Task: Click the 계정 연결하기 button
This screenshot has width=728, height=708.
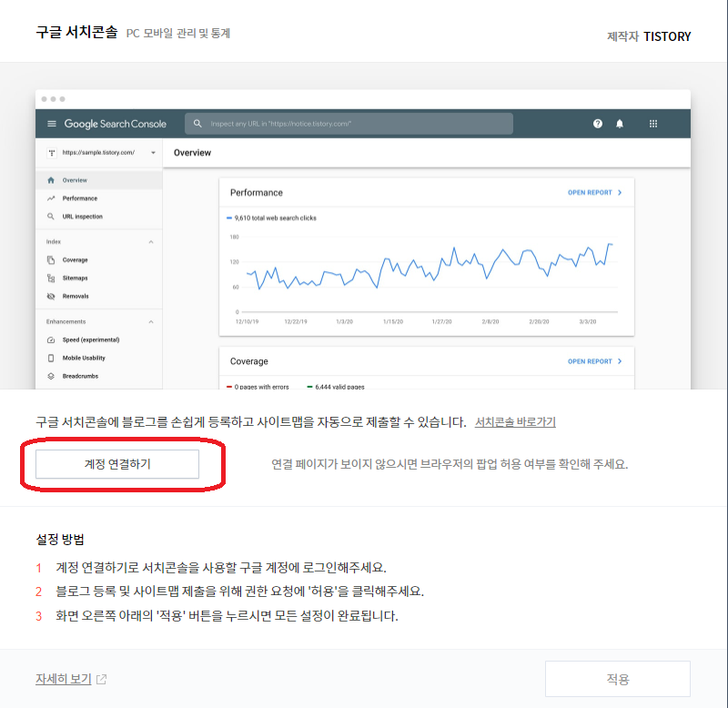Action: (x=117, y=464)
